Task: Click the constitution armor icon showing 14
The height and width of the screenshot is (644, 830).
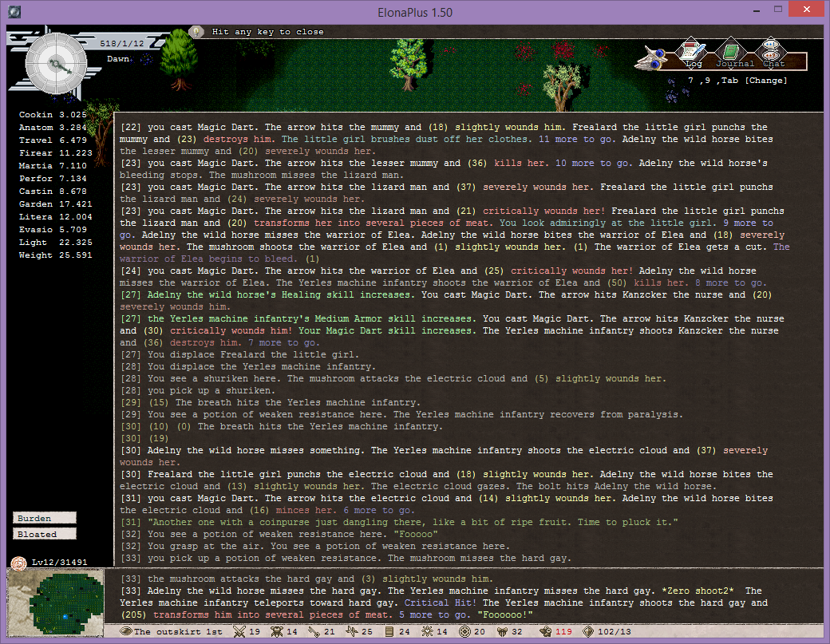Action: pyautogui.click(x=277, y=631)
